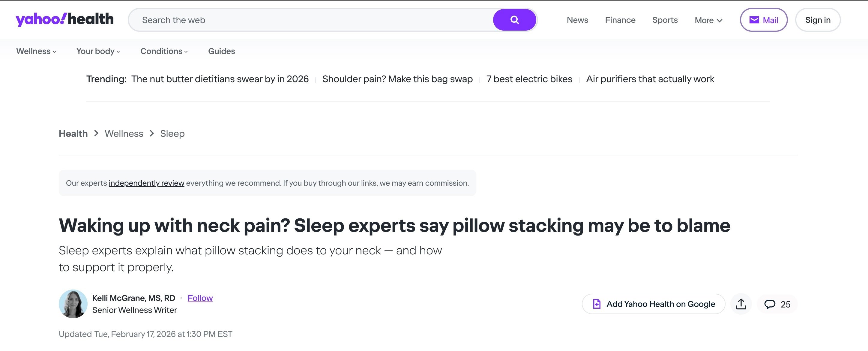Open trending 7 best electric bikes

(x=529, y=79)
